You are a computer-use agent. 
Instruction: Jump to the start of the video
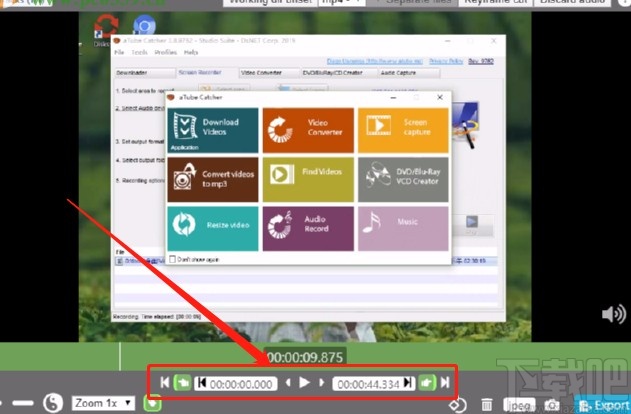pos(164,382)
